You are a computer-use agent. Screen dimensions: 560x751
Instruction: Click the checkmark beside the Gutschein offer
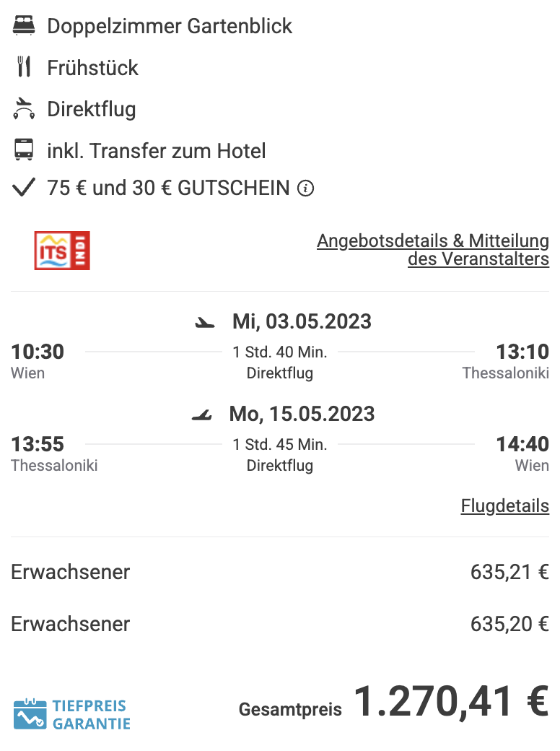[23, 187]
